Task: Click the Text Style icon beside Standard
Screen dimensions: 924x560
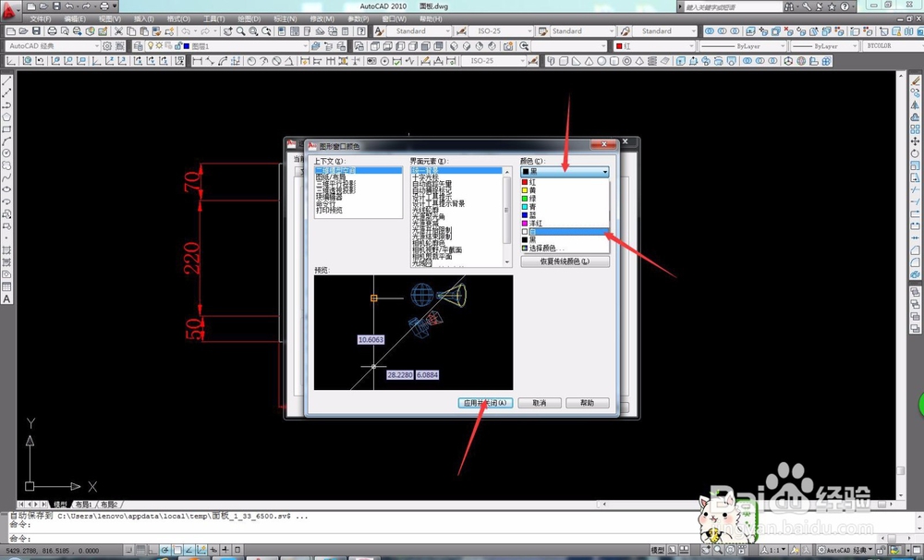Action: coord(380,30)
